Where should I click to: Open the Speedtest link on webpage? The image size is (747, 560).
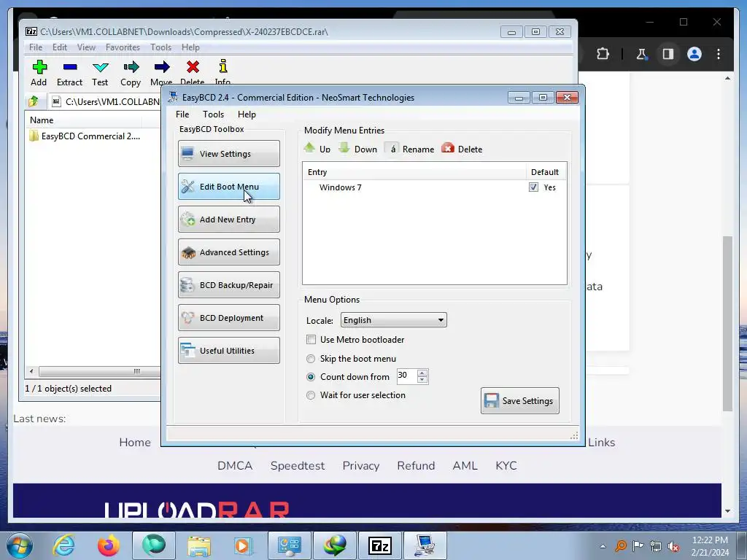point(298,466)
